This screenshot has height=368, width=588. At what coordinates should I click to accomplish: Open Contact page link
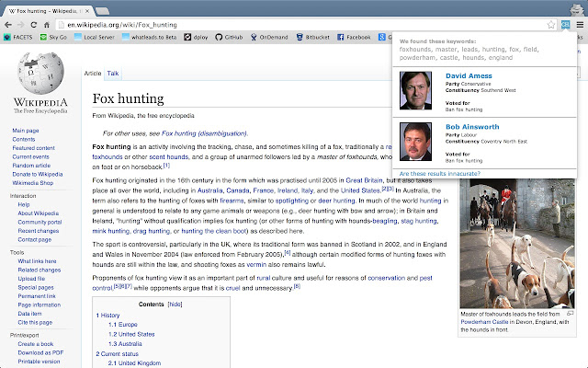click(x=35, y=239)
